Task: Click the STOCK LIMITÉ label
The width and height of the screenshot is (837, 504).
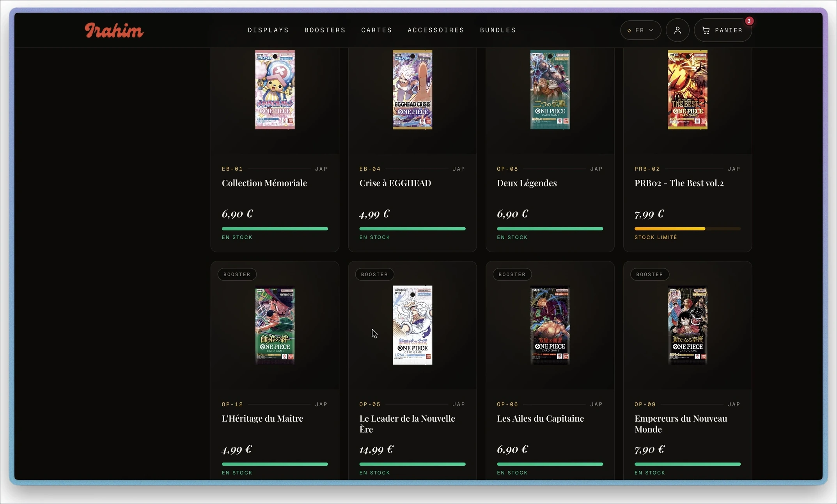Action: pos(656,237)
